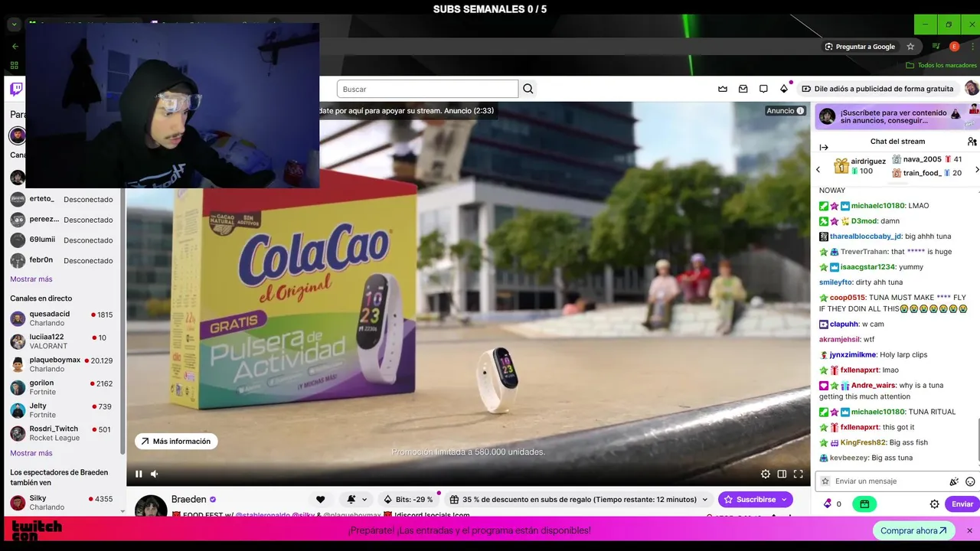The image size is (980, 551).
Task: Click the Enviar chat button
Action: pyautogui.click(x=962, y=504)
